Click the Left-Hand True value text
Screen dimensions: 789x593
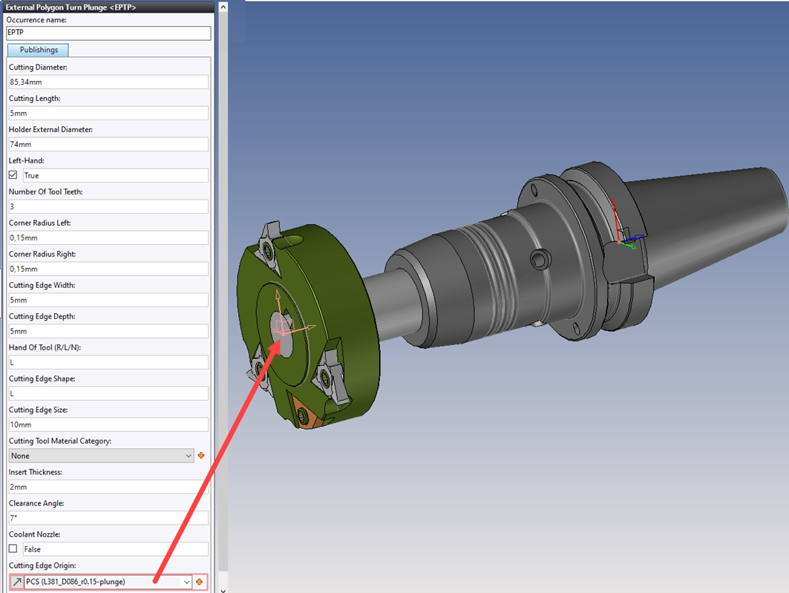pyautogui.click(x=31, y=176)
